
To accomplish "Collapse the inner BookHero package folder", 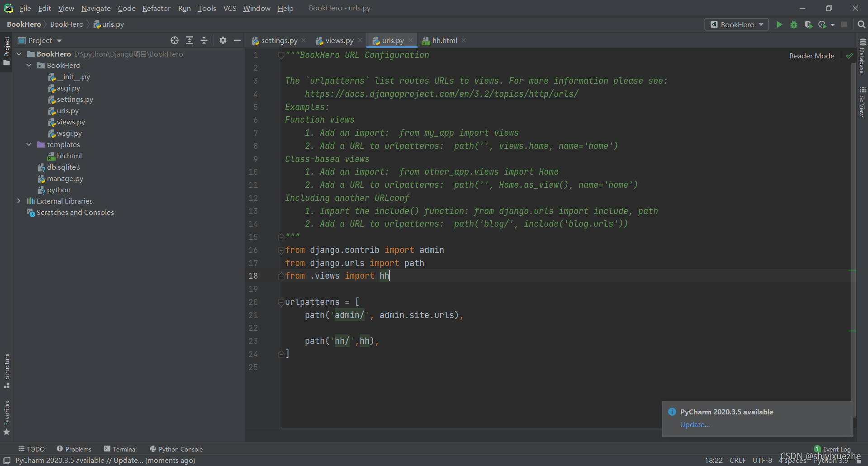I will point(29,65).
